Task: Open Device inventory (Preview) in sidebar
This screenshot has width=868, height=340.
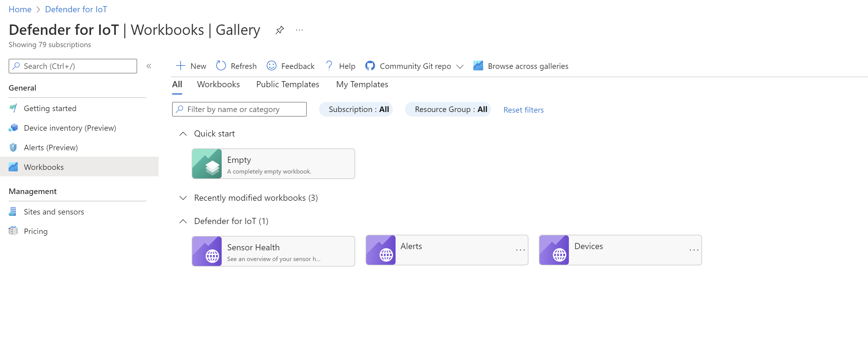Action: coord(70,128)
